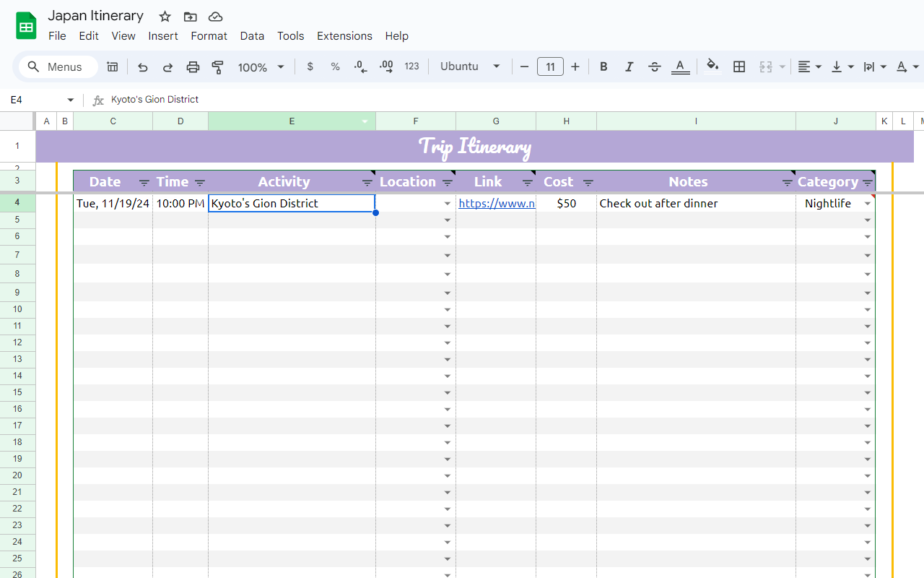Click the Name box showing E4
The height and width of the screenshot is (578, 924).
tap(35, 100)
